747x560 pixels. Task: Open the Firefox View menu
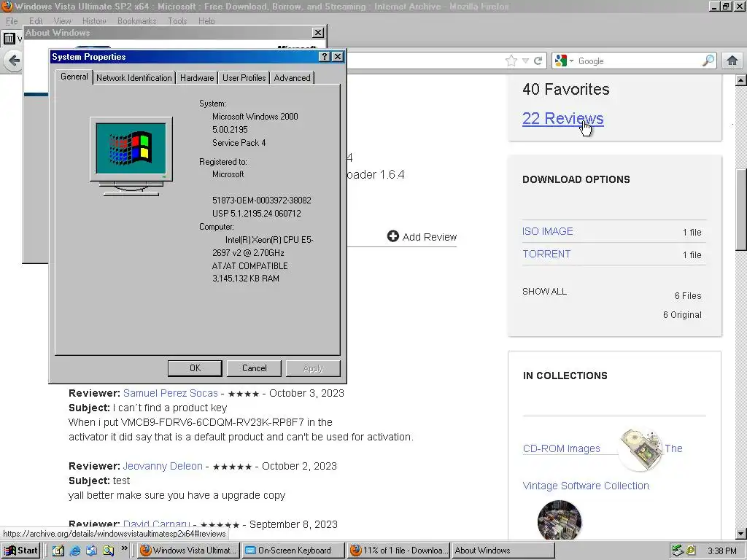(63, 21)
